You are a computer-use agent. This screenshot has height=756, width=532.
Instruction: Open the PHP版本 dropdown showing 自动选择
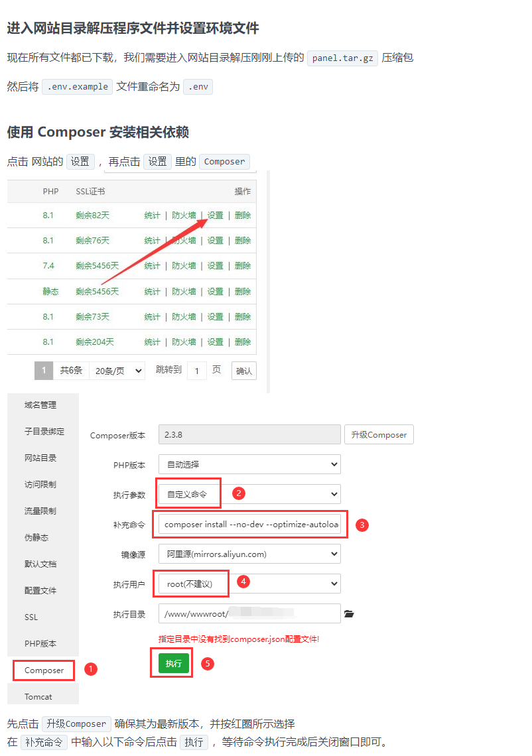[249, 464]
